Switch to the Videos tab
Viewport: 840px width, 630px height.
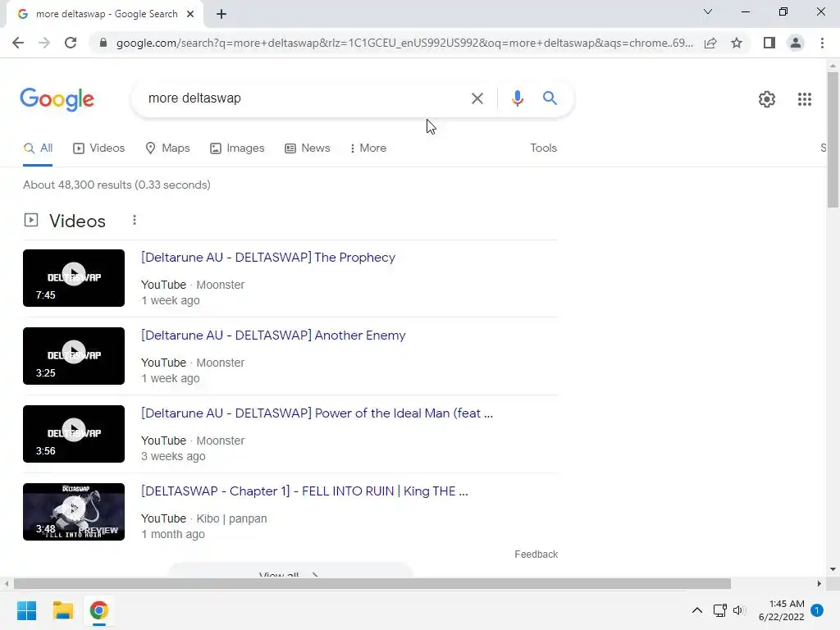tap(98, 148)
